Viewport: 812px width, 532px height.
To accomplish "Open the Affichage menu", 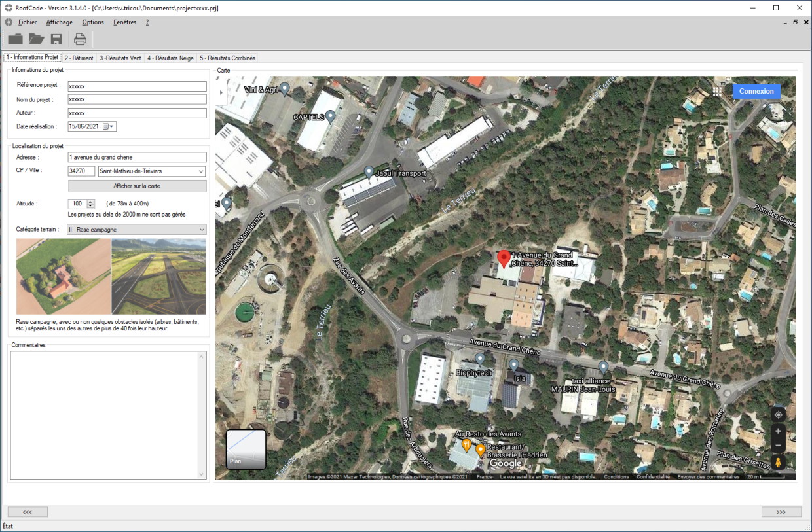I will [60, 22].
